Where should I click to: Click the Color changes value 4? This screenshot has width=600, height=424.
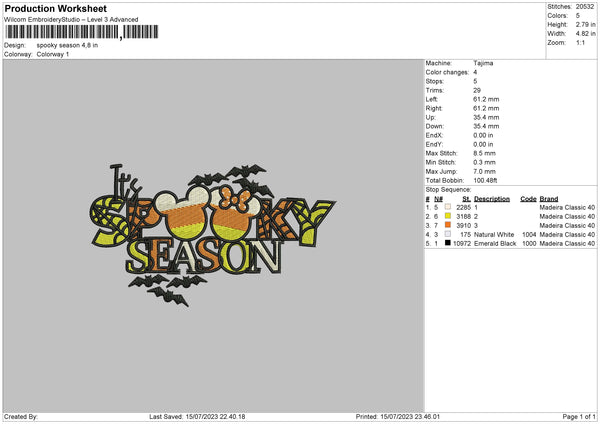point(475,72)
